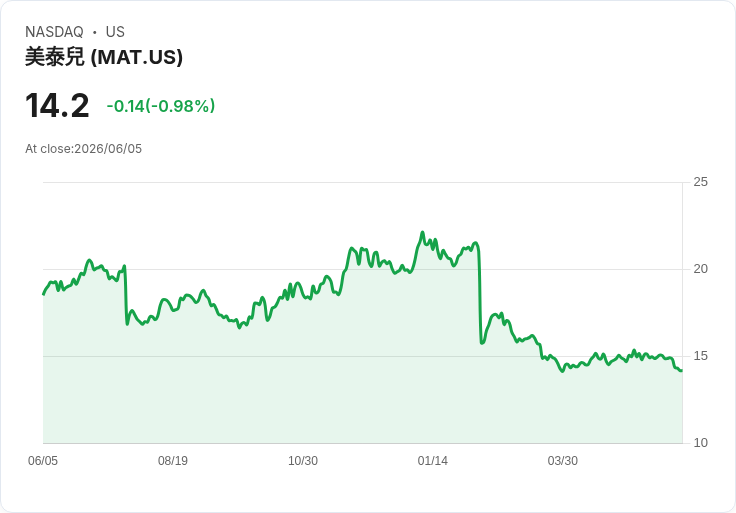Click the 03/30 x-axis date label
Viewport: 736px width, 513px height.
(x=562, y=460)
